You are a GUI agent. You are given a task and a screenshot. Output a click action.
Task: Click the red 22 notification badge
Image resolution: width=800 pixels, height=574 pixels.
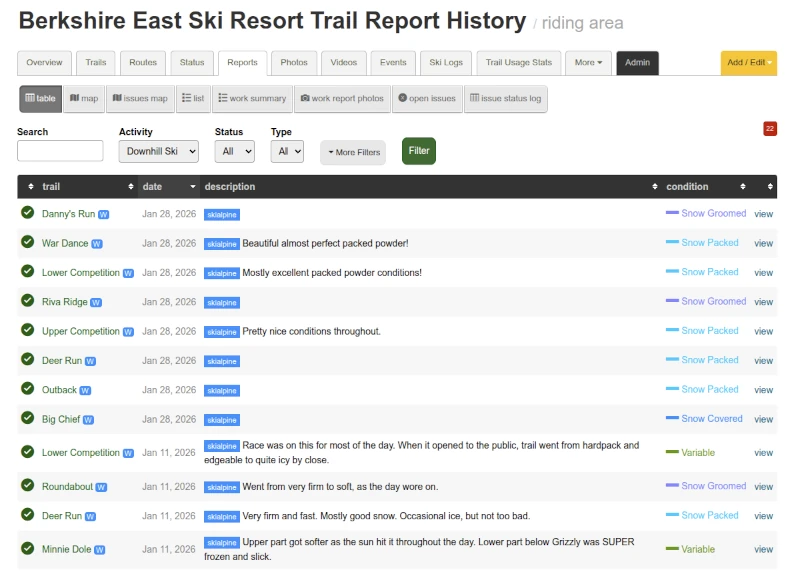point(770,129)
